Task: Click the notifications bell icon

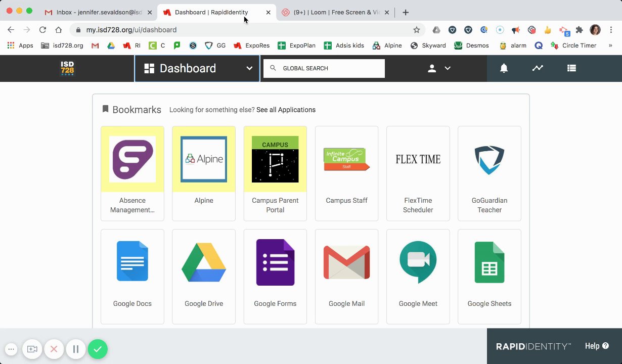Action: (x=504, y=68)
